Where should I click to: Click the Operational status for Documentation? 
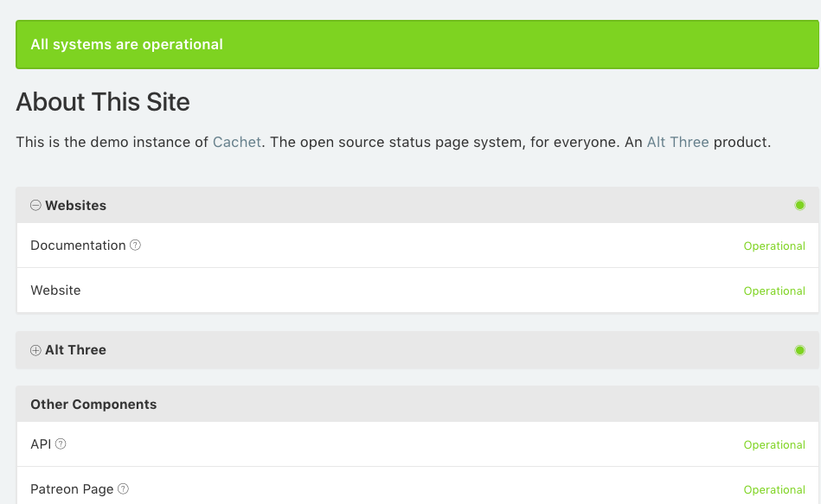774,246
